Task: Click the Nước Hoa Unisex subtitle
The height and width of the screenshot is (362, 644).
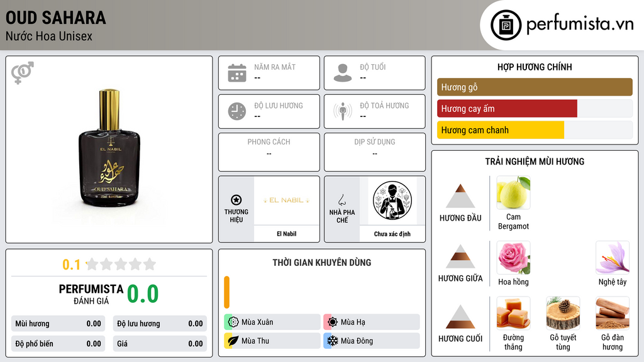Action: click(x=49, y=36)
